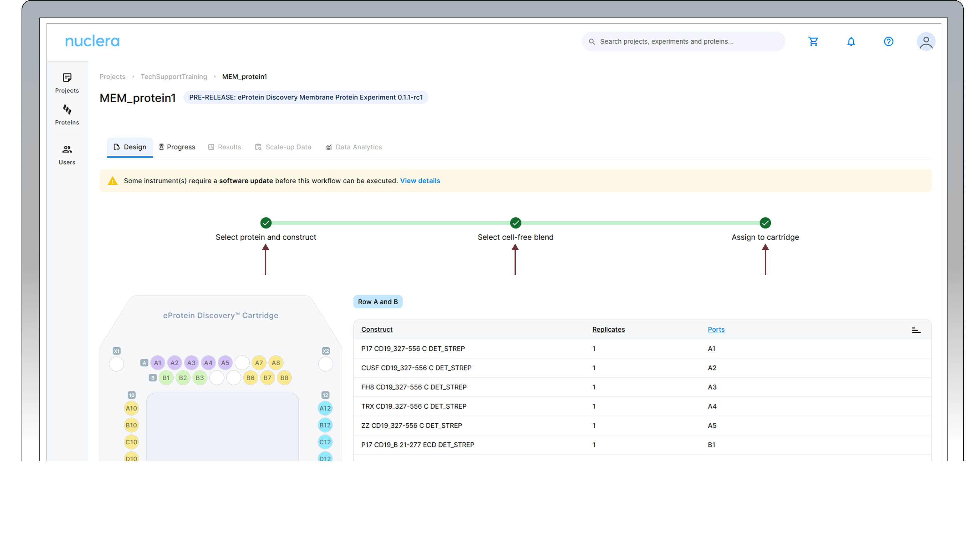Click row FH8 CD19_327-556 C DET_STREP
Screen dimensions: 980x534
tap(642, 387)
